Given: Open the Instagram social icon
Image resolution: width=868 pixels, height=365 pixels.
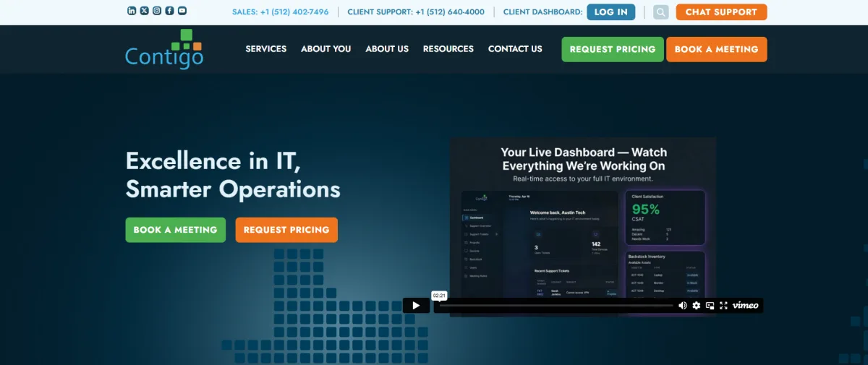Looking at the screenshot, I should (157, 11).
